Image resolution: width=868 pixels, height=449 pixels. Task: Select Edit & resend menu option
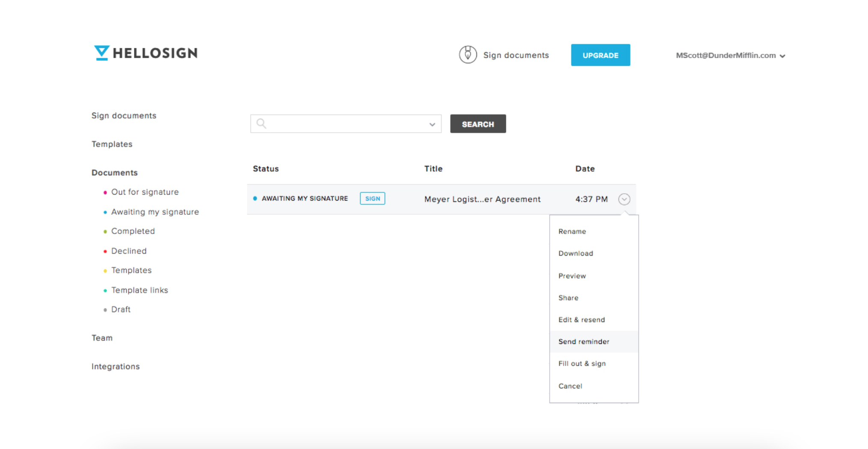click(x=582, y=319)
